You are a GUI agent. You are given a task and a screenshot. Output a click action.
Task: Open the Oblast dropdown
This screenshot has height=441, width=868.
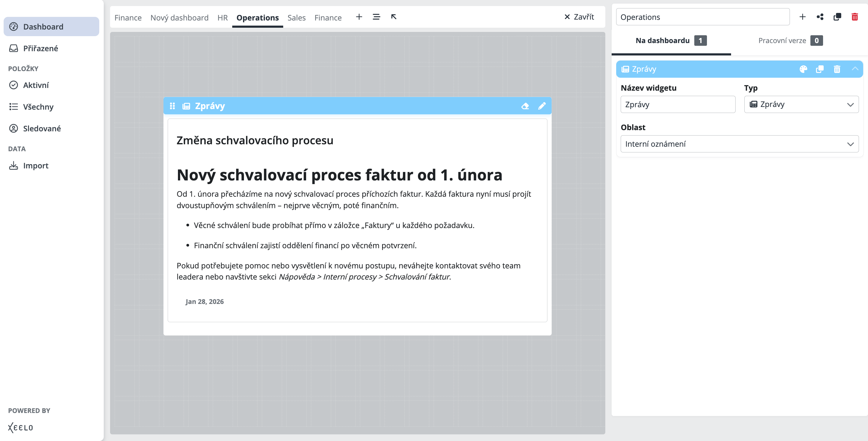click(x=739, y=144)
